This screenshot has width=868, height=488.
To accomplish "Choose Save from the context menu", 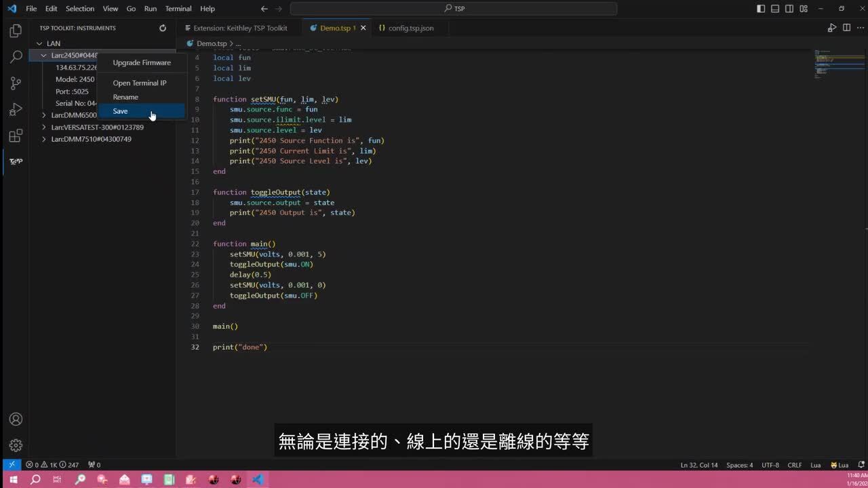I will click(x=121, y=111).
